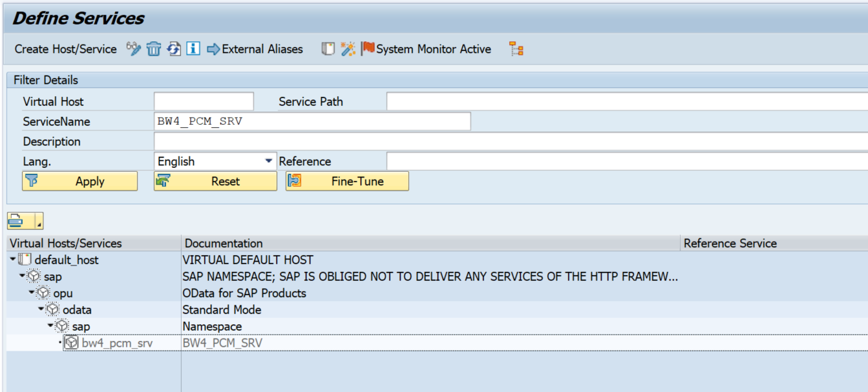Collapse the default_host tree node
868x392 pixels.
pyautogui.click(x=13, y=260)
